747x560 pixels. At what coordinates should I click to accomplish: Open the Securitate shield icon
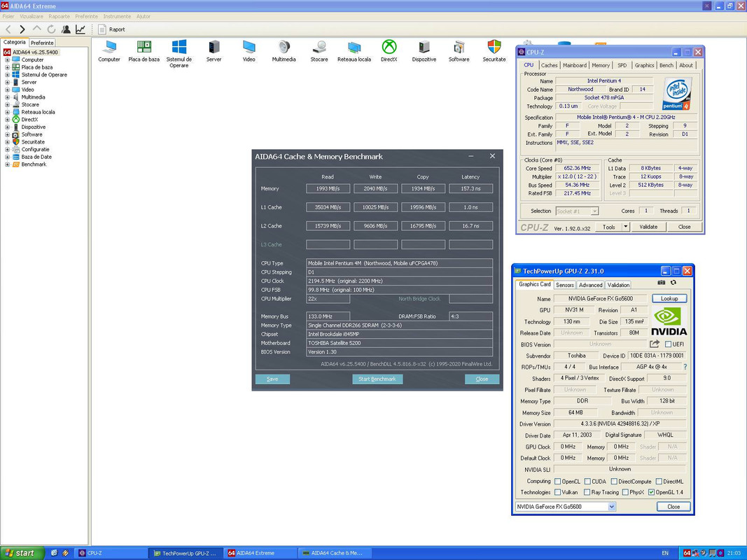click(x=494, y=51)
